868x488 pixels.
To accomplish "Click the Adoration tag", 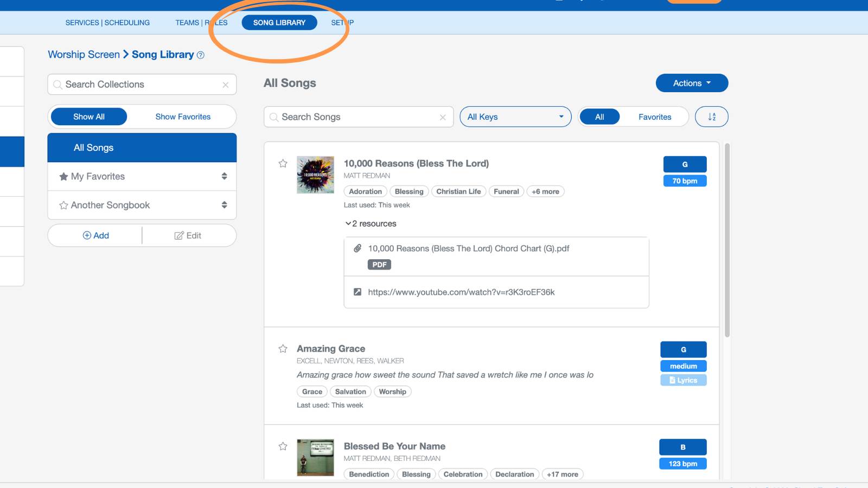I will pyautogui.click(x=365, y=191).
